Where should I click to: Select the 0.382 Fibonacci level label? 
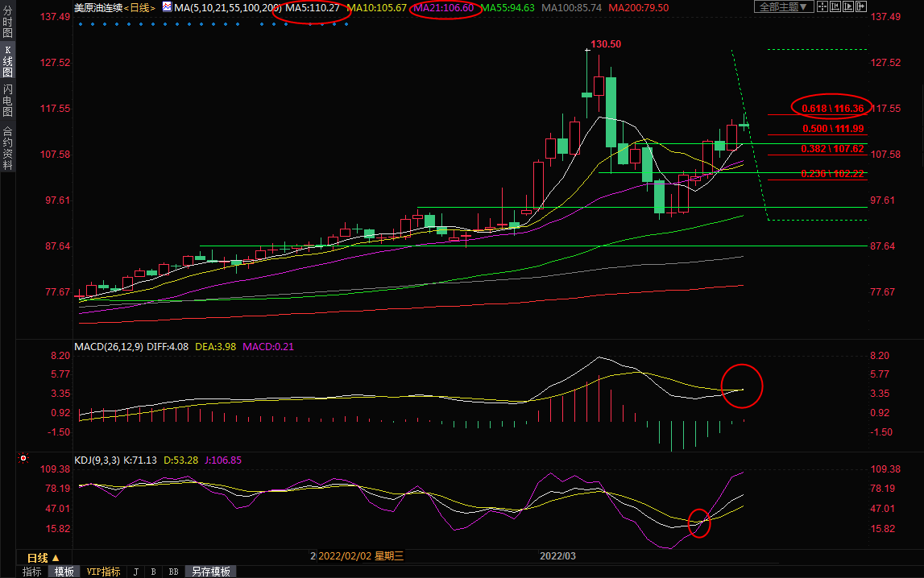click(x=832, y=149)
